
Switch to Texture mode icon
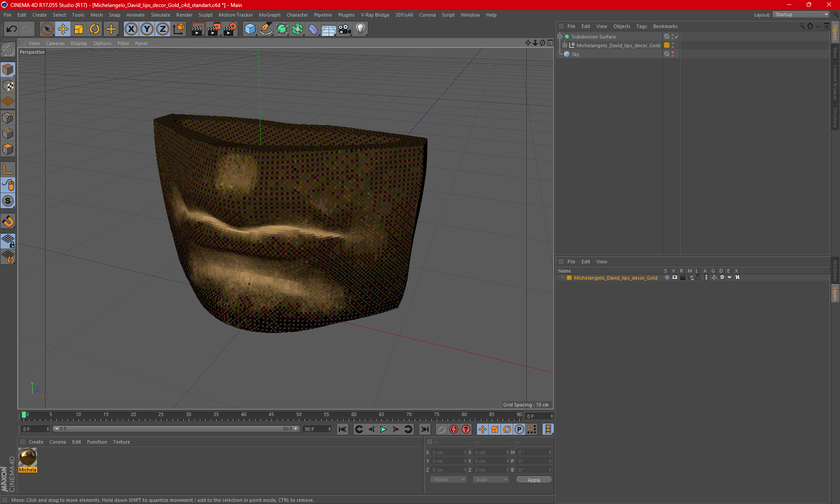[8, 85]
